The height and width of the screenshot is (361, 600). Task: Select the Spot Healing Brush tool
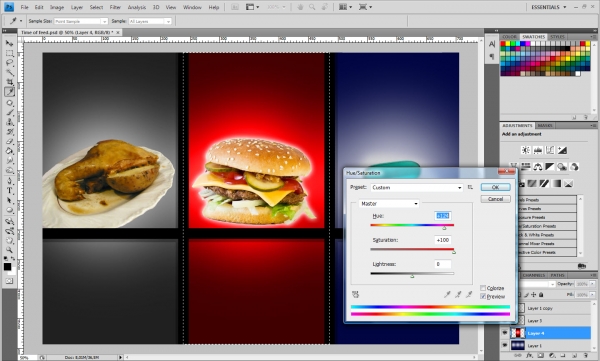(9, 103)
